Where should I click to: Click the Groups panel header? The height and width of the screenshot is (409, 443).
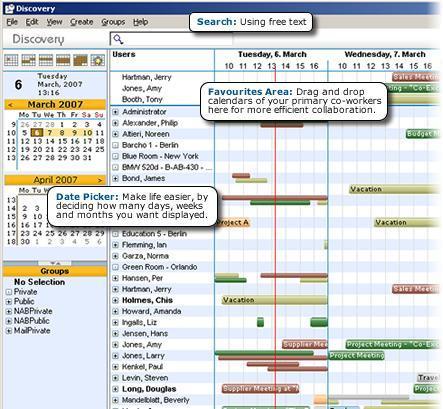tap(55, 271)
